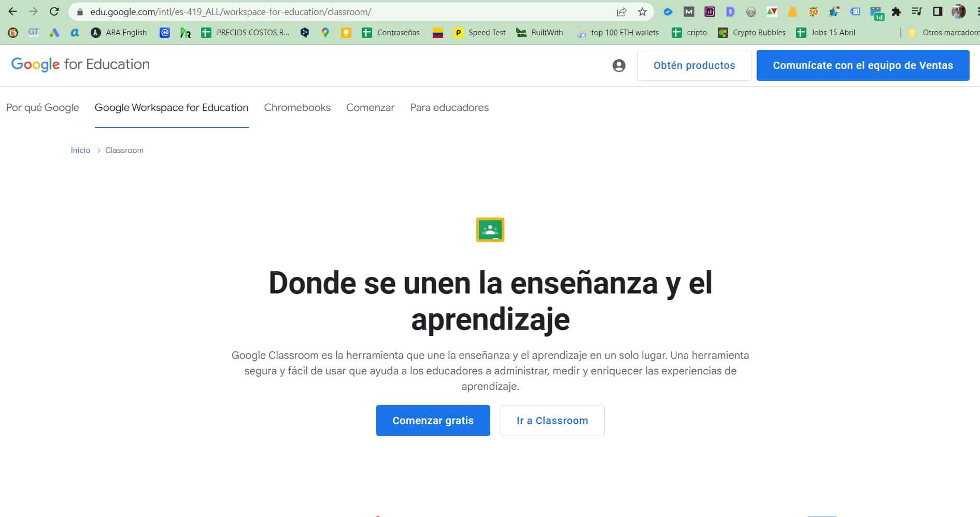Open the Otros marcadores folder

[944, 33]
